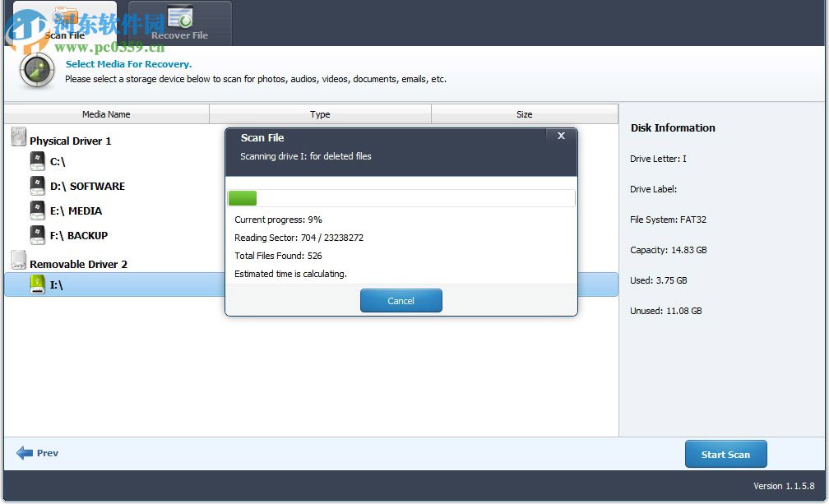Click the D:\ SOFTWARE drive icon
This screenshot has width=829, height=504.
tap(38, 186)
